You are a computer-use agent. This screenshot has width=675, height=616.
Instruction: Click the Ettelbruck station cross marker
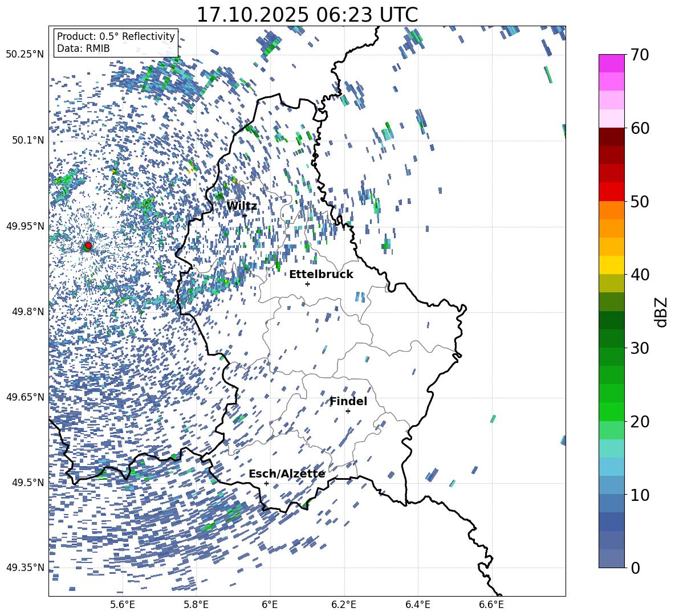click(307, 284)
